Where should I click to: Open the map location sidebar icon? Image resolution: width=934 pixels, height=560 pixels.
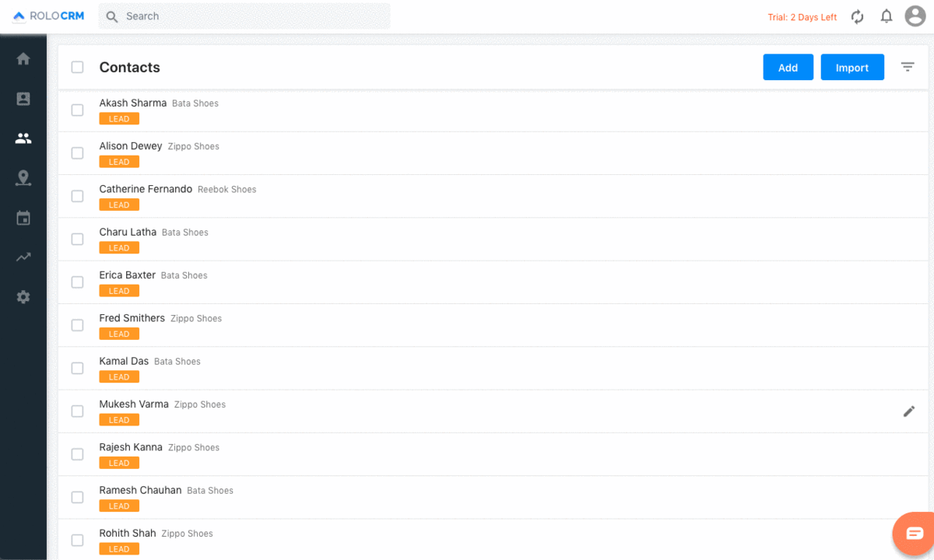23,179
